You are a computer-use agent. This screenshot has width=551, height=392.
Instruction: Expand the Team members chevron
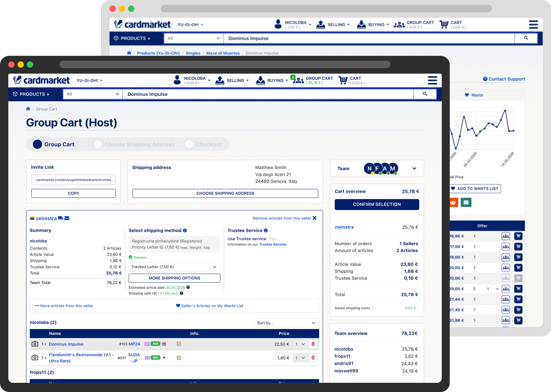[414, 169]
